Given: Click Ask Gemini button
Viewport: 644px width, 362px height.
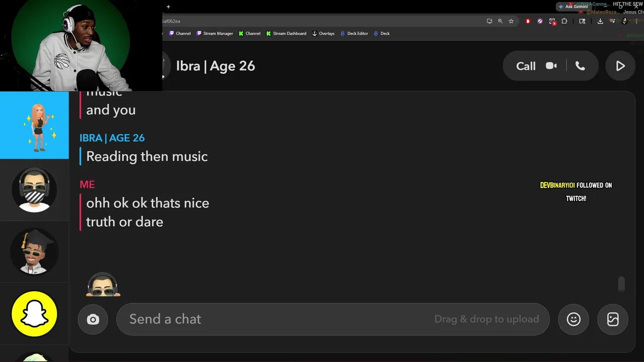Looking at the screenshot, I should pos(573,7).
